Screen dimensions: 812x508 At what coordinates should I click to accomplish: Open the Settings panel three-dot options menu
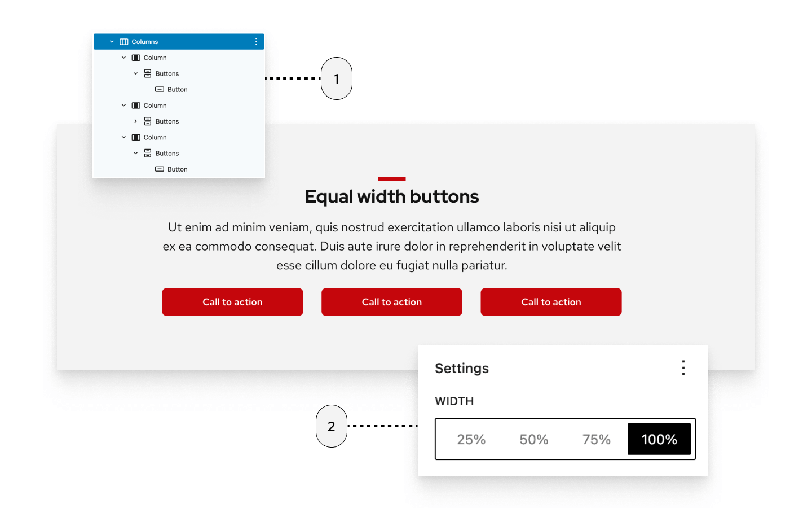click(683, 368)
